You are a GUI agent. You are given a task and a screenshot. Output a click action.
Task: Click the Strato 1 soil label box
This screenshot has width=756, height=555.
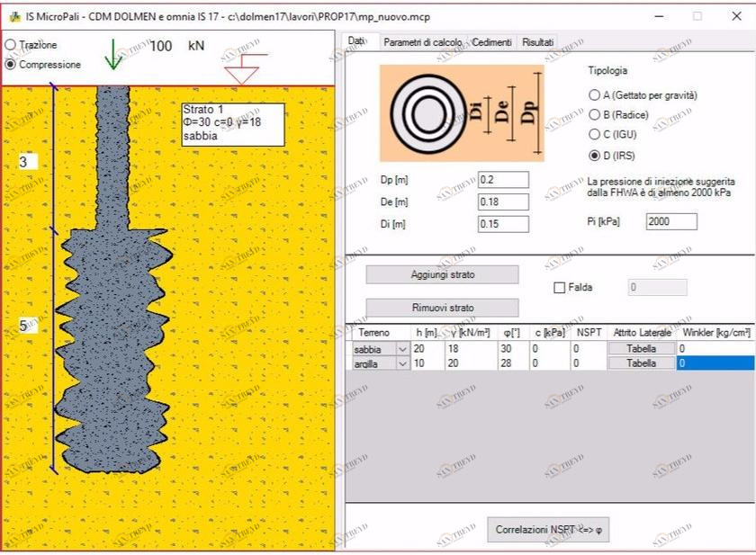click(233, 124)
